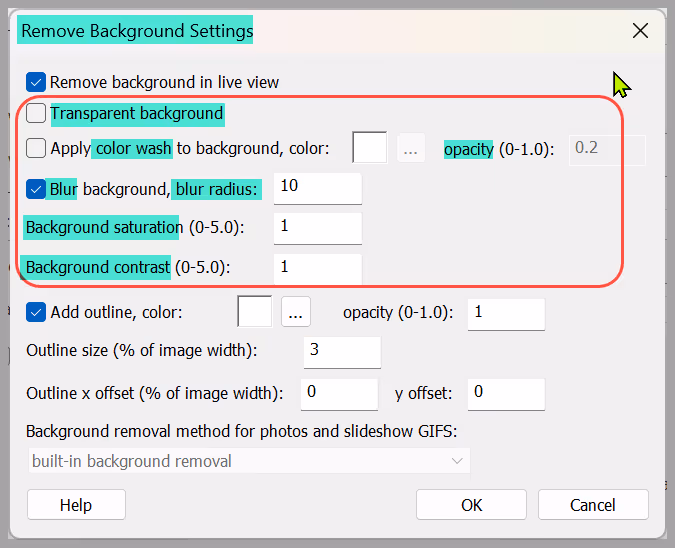675x548 pixels.
Task: Click the Outline x offset field
Action: (339, 394)
